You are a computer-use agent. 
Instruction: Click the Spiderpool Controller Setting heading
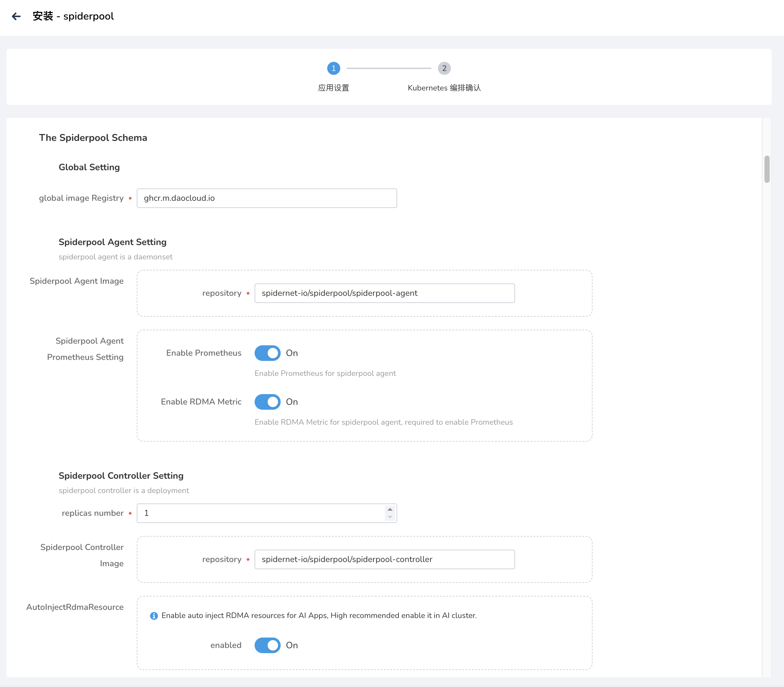[x=121, y=476]
